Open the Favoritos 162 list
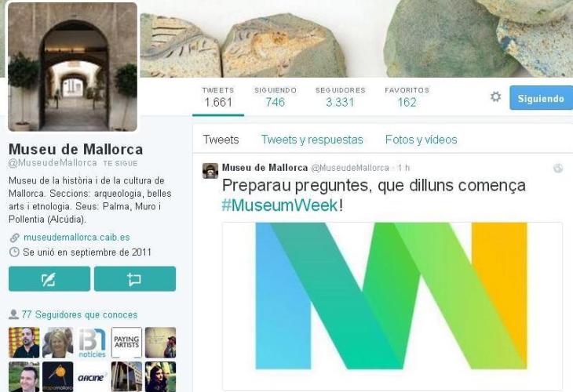This screenshot has width=573, height=392. [407, 97]
